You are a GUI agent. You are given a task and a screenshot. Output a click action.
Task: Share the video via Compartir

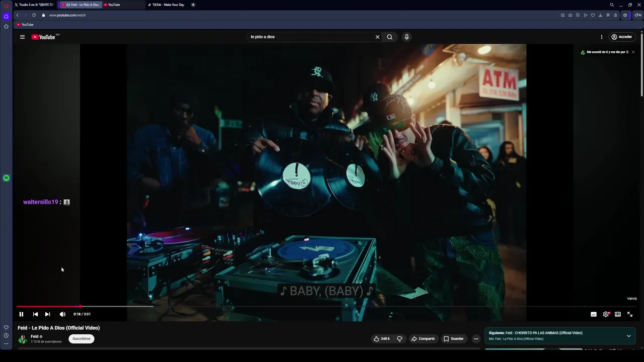coord(423,339)
